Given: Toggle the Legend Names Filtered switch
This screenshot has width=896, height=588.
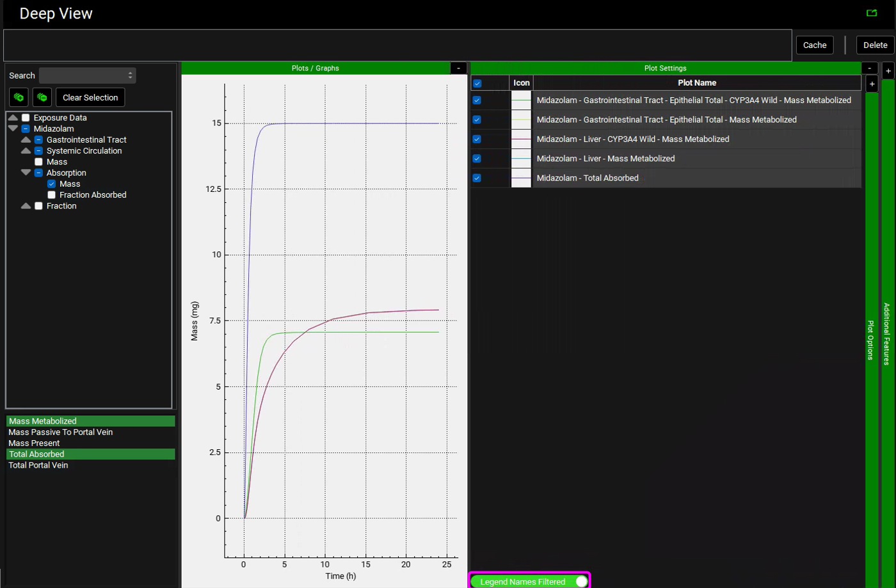Looking at the screenshot, I should click(x=580, y=582).
